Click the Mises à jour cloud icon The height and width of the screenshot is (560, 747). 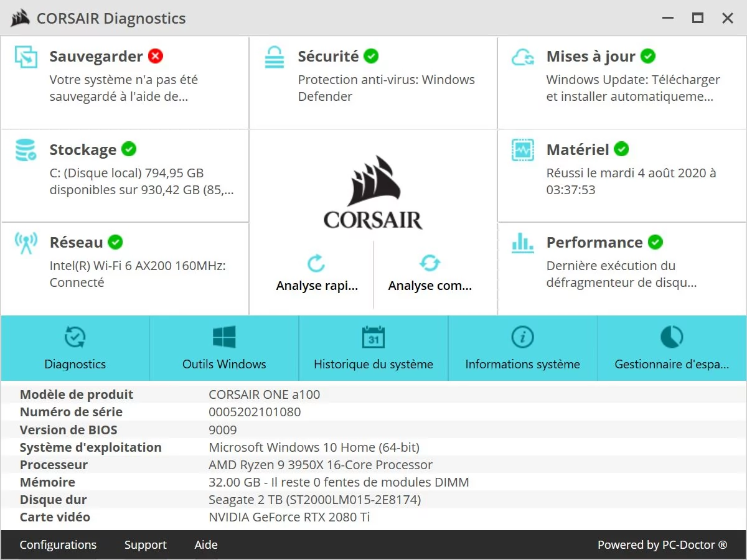point(523,57)
